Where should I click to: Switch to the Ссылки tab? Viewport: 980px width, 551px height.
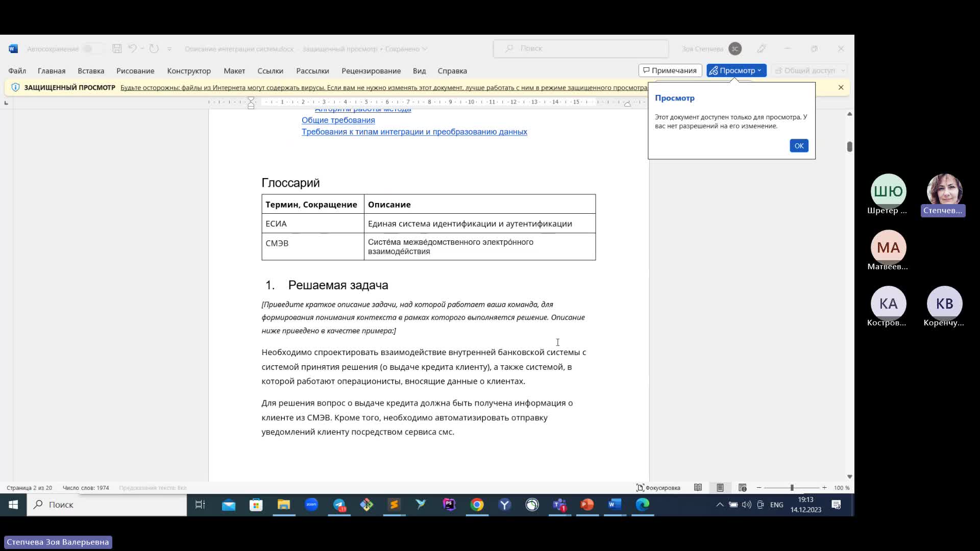point(270,71)
